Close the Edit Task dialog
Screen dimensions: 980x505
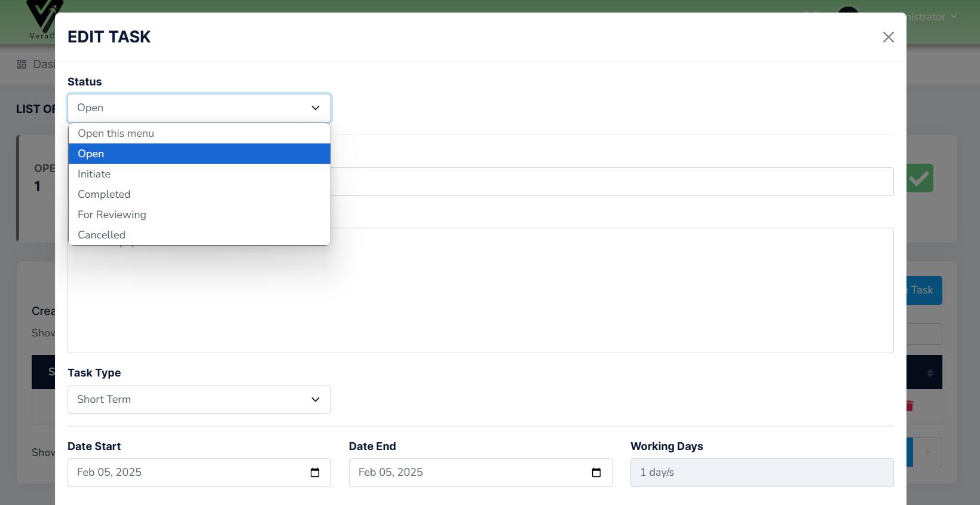(888, 37)
